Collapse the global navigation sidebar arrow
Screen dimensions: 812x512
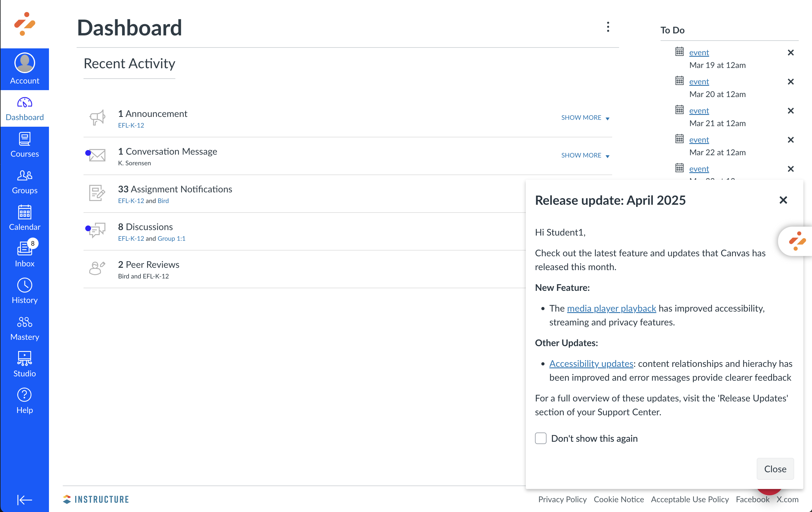point(24,500)
